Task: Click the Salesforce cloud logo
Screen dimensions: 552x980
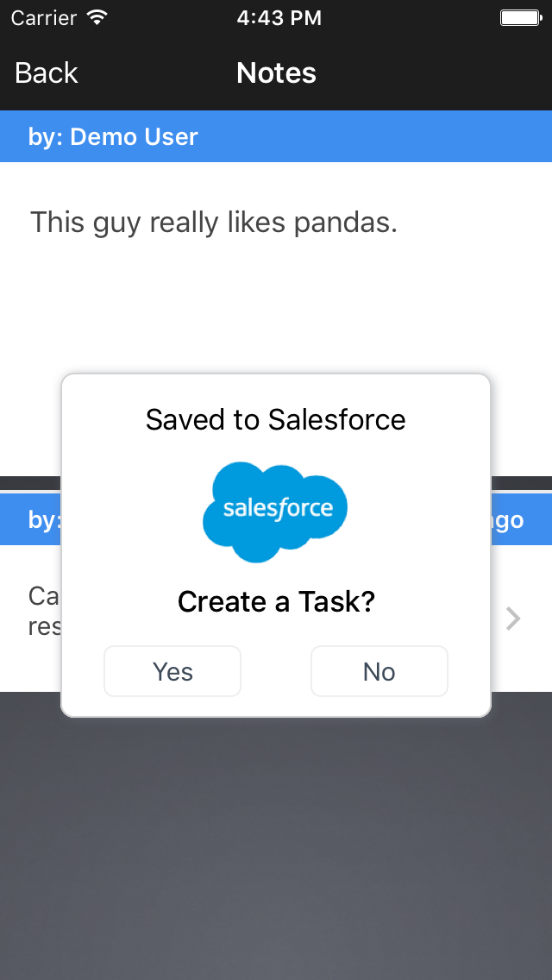Action: click(x=275, y=511)
